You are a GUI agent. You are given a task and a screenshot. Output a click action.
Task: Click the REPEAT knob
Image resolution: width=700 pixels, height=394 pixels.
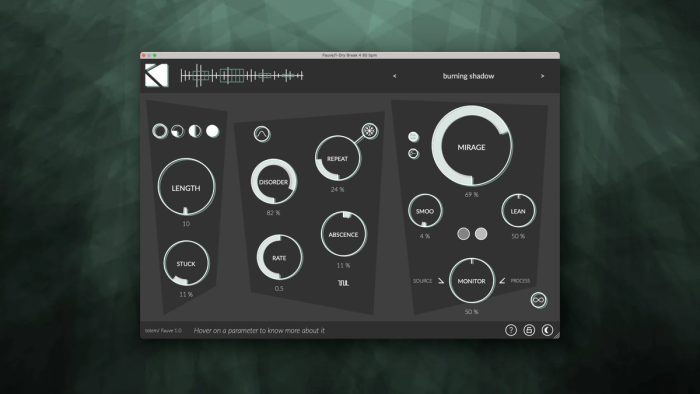point(338,158)
